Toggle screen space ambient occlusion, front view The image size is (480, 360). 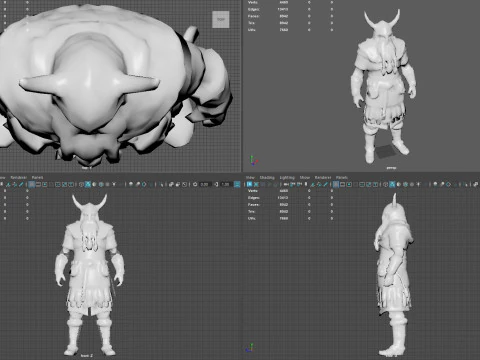click(131, 184)
